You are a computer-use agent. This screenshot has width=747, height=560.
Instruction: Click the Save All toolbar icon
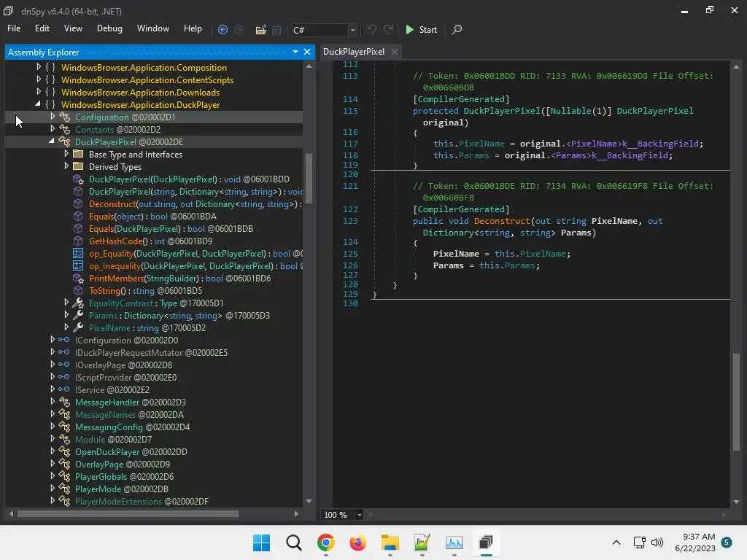click(x=276, y=30)
